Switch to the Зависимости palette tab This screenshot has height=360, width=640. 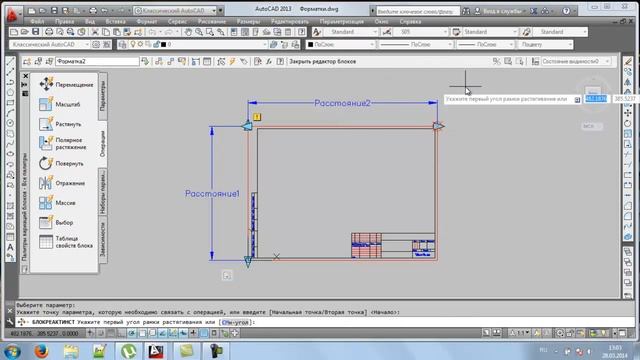tap(102, 240)
